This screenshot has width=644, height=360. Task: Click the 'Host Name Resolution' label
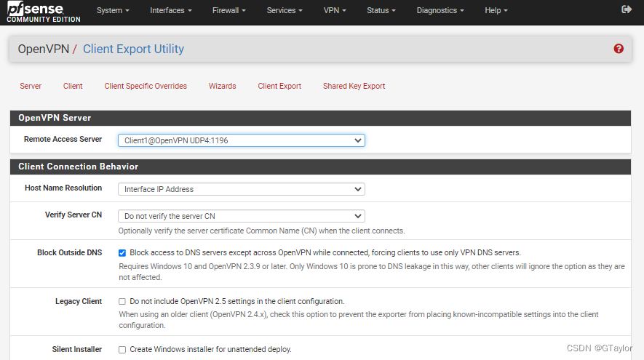click(x=63, y=188)
